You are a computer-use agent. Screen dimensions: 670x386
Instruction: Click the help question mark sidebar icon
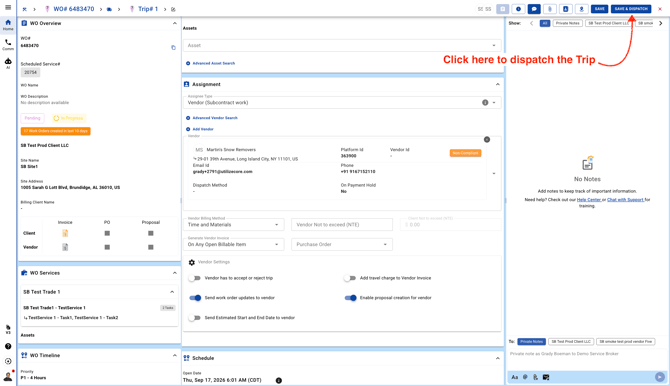[x=8, y=346]
